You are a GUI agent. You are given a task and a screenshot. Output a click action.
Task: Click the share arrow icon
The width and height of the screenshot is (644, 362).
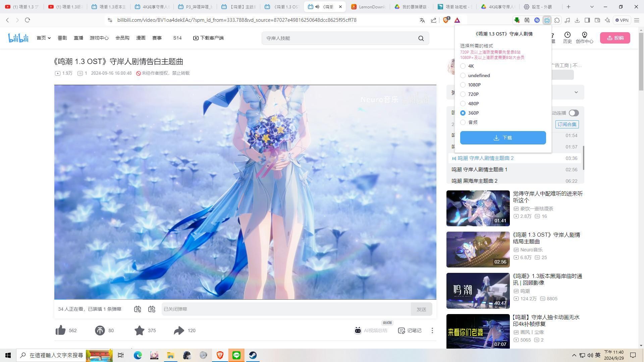coord(179,330)
